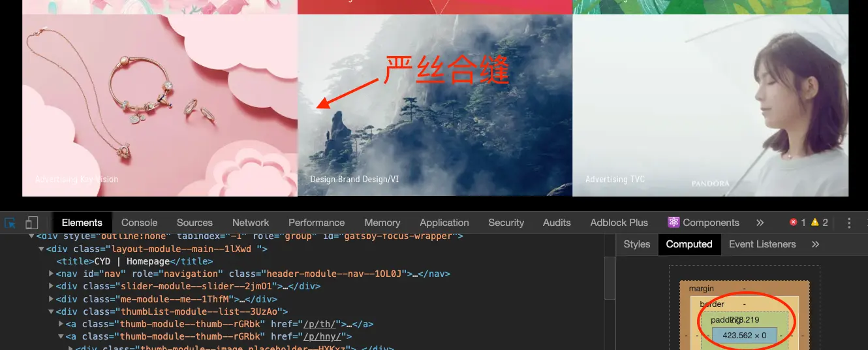The width and height of the screenshot is (868, 350).
Task: Open the Performance tab
Action: (x=317, y=223)
